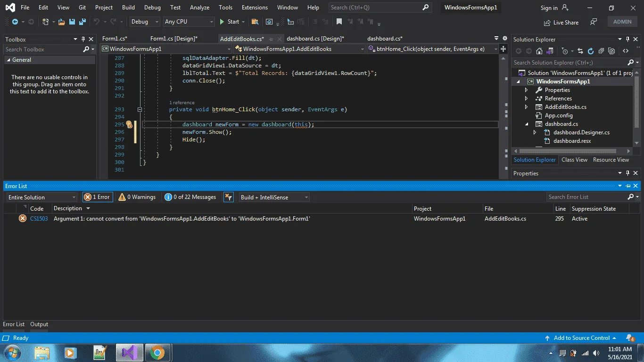Viewport: 644px width, 362px height.
Task: Switch to the Form1.cs* tab
Action: click(115, 39)
